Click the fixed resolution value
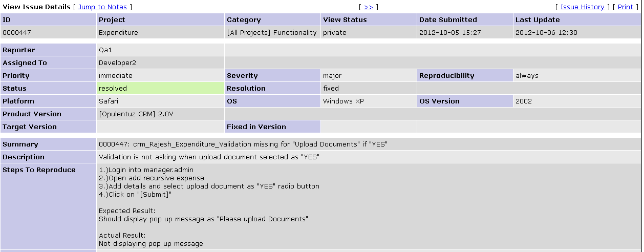 330,88
